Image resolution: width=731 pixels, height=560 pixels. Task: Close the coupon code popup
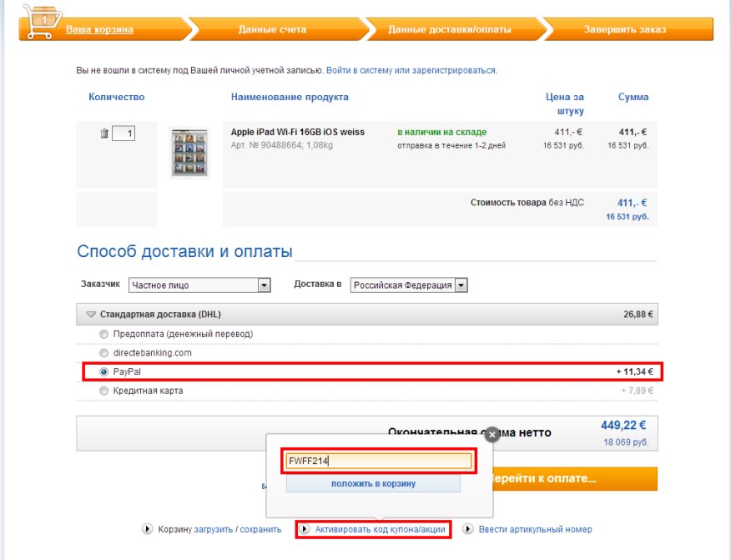[492, 435]
